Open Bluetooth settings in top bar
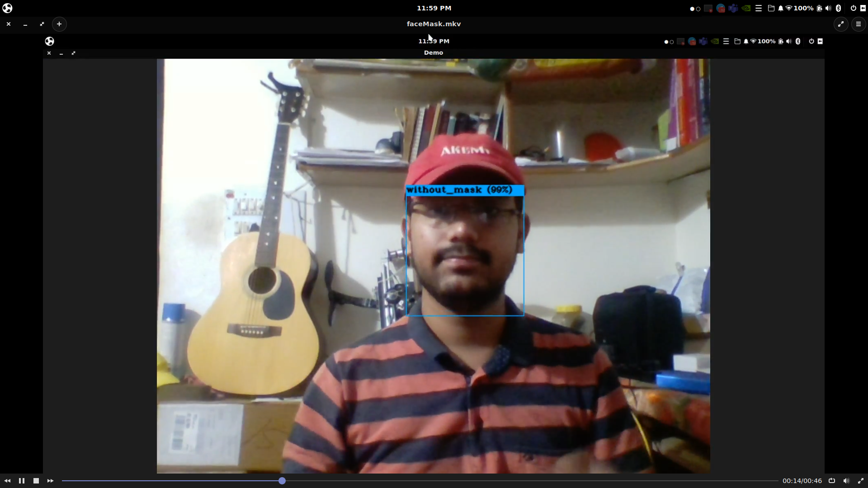868x488 pixels. [x=838, y=8]
